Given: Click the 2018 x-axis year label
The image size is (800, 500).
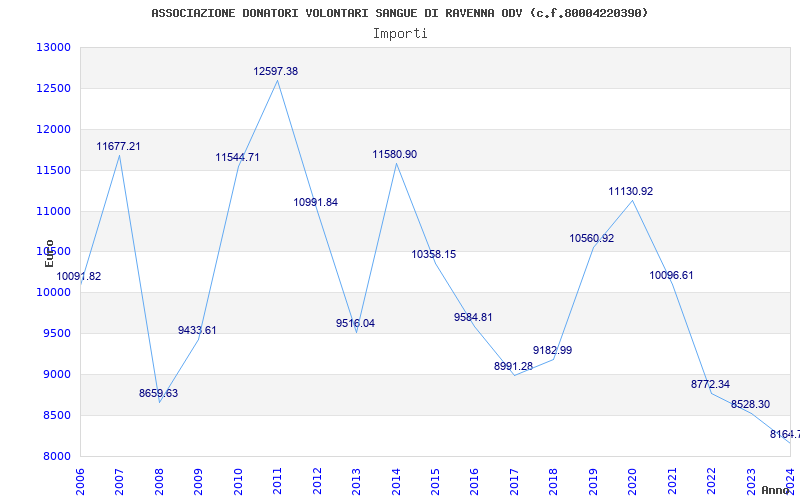Looking at the screenshot, I should [554, 481].
